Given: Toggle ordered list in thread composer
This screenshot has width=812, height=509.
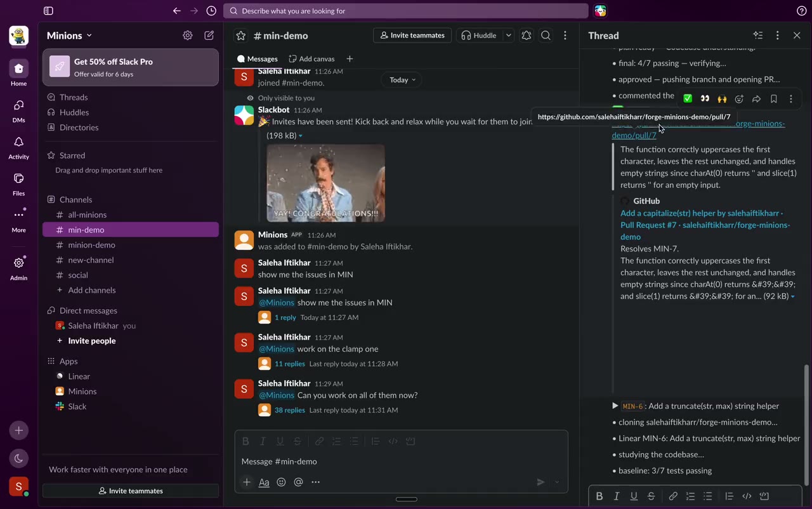Looking at the screenshot, I should point(690,496).
